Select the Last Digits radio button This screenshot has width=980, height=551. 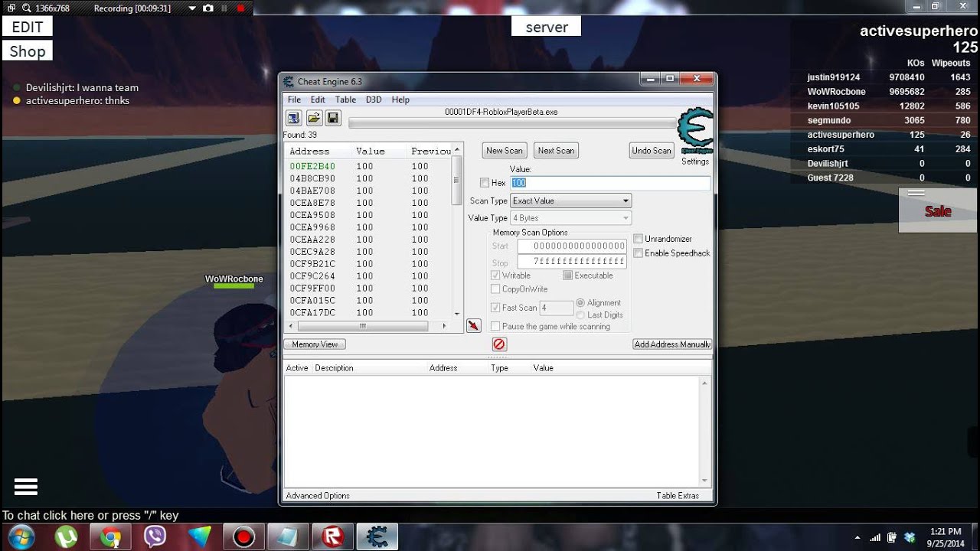point(580,315)
